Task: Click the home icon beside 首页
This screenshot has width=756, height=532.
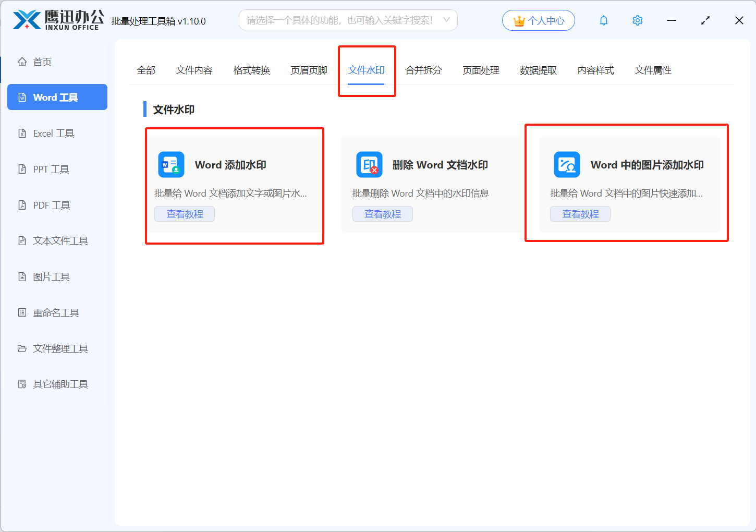Action: click(x=22, y=62)
